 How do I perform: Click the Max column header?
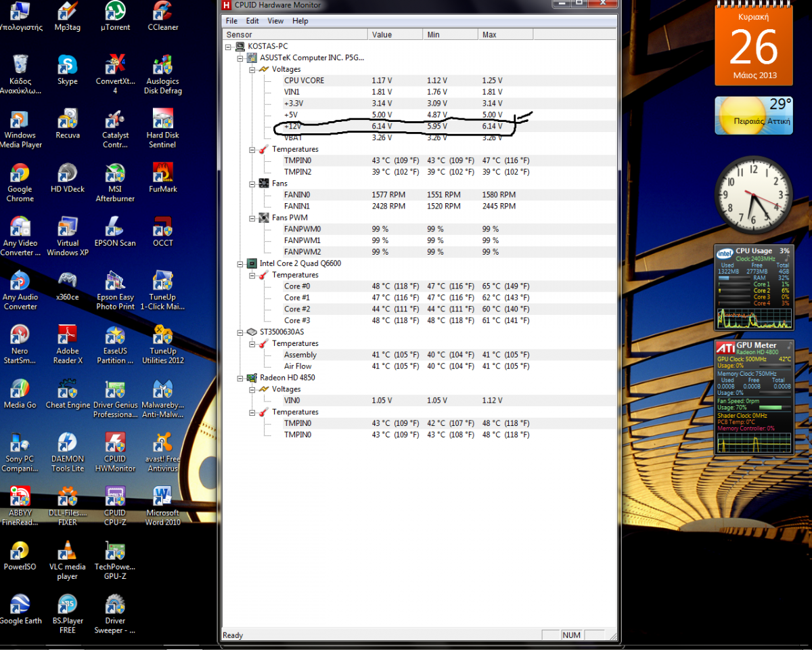505,35
